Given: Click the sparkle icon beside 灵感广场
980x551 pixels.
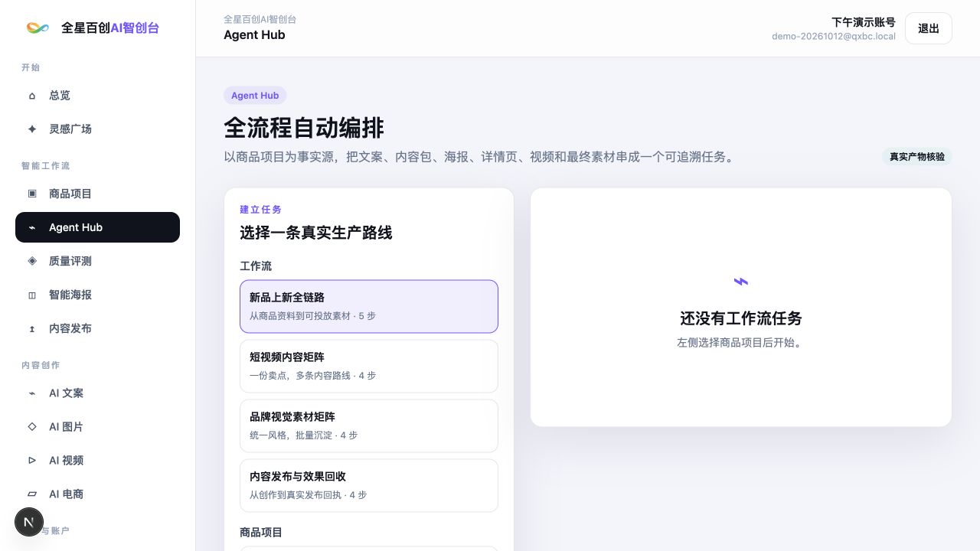Looking at the screenshot, I should pos(32,129).
